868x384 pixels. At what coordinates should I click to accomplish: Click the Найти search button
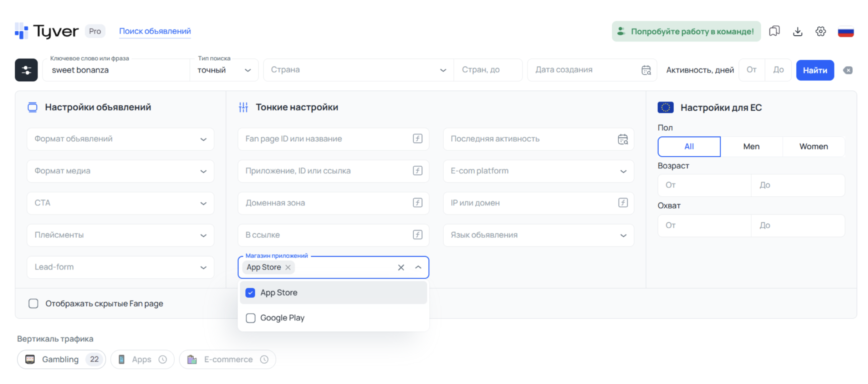pyautogui.click(x=815, y=70)
